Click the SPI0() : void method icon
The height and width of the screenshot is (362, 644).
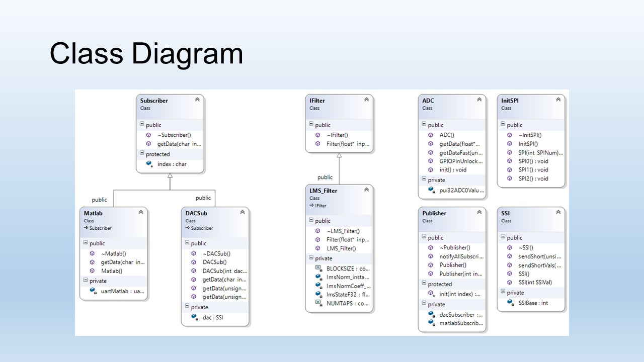(x=510, y=161)
